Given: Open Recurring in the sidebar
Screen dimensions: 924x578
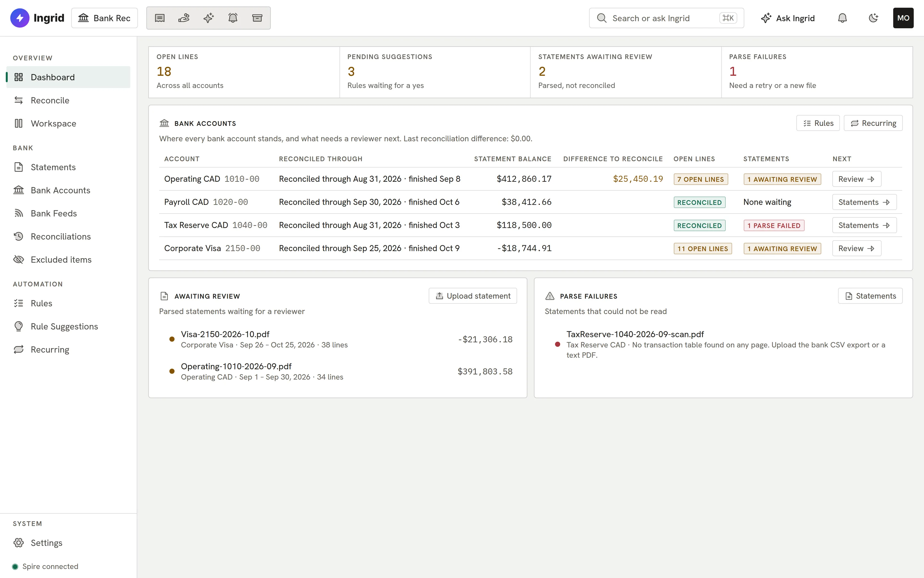Looking at the screenshot, I should (68, 349).
